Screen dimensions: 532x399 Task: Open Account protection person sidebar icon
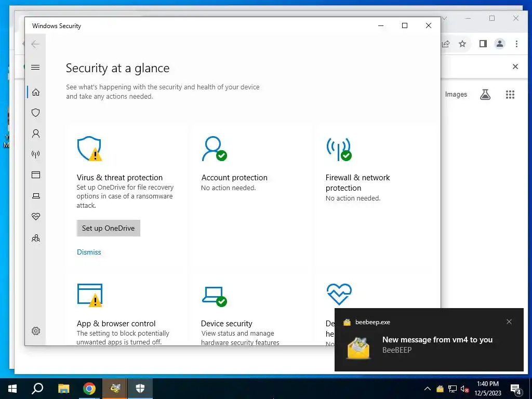coord(36,134)
